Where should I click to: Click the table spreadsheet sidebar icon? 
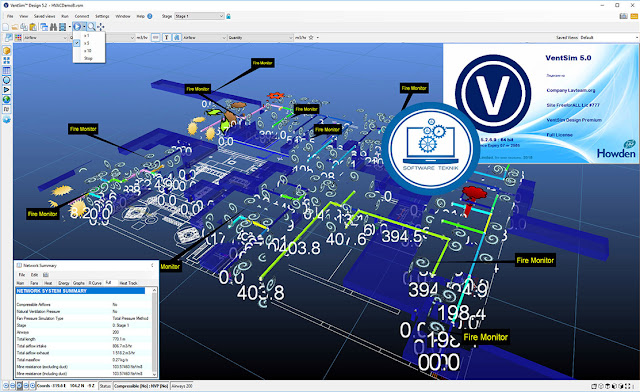pyautogui.click(x=7, y=70)
